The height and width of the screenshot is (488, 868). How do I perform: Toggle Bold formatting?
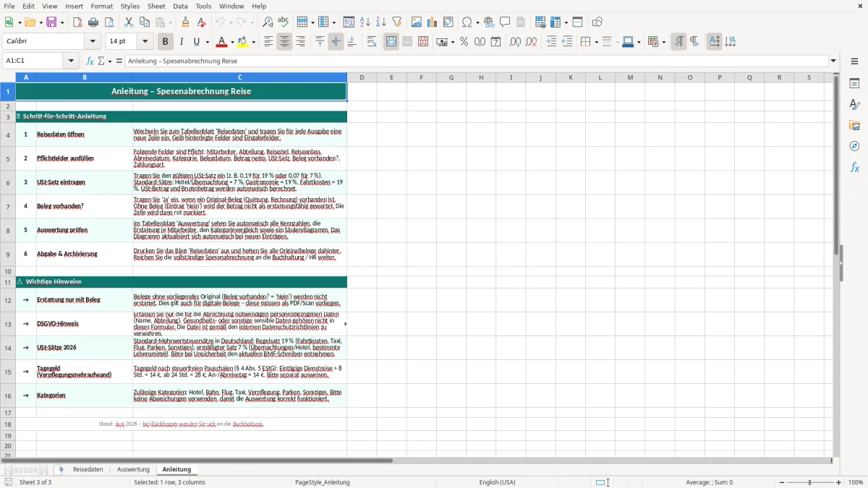(166, 42)
